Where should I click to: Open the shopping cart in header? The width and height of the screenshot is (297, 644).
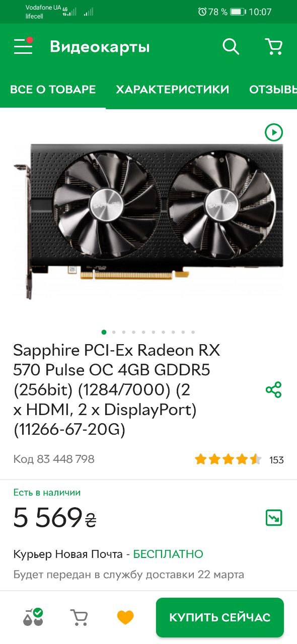274,47
